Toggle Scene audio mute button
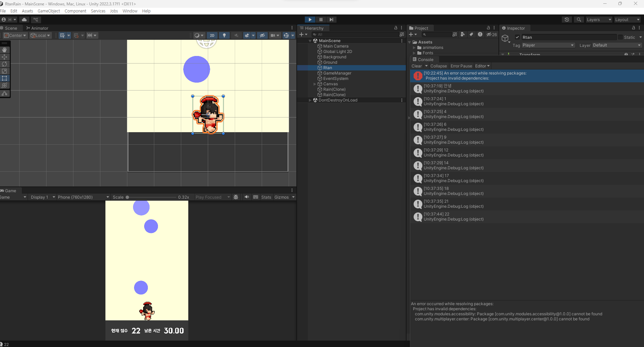The height and width of the screenshot is (347, 644). point(236,35)
